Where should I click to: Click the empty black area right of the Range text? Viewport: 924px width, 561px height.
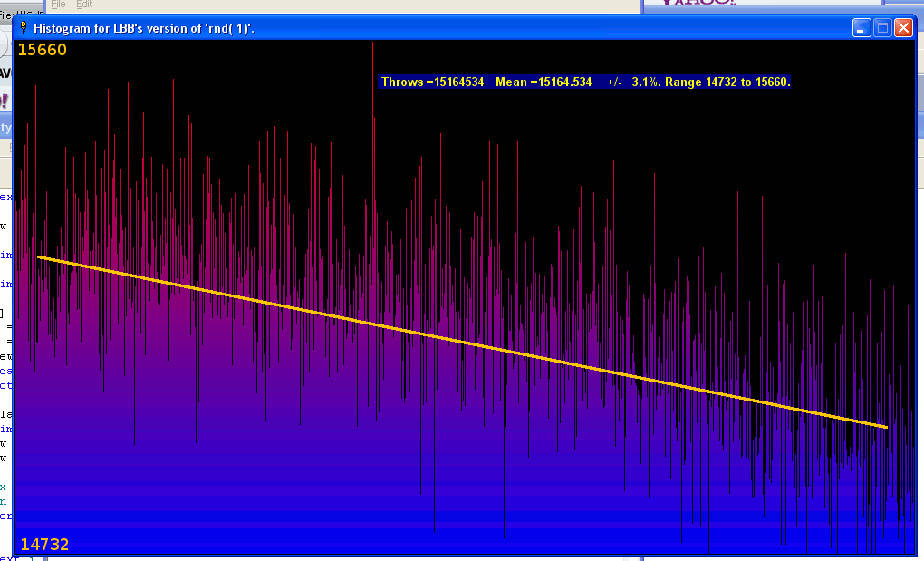pyautogui.click(x=852, y=82)
